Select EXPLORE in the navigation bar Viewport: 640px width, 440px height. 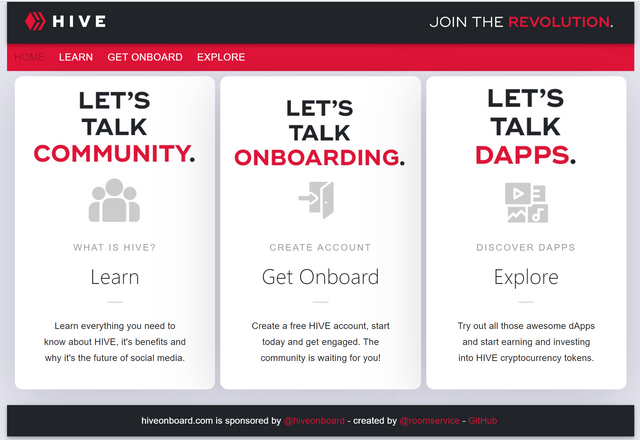[x=221, y=57]
